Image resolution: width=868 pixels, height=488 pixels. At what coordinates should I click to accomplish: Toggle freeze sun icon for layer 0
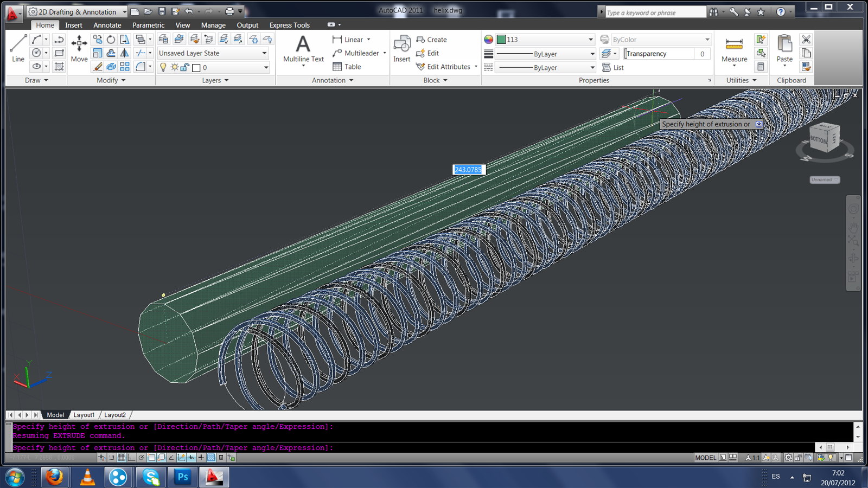[174, 67]
